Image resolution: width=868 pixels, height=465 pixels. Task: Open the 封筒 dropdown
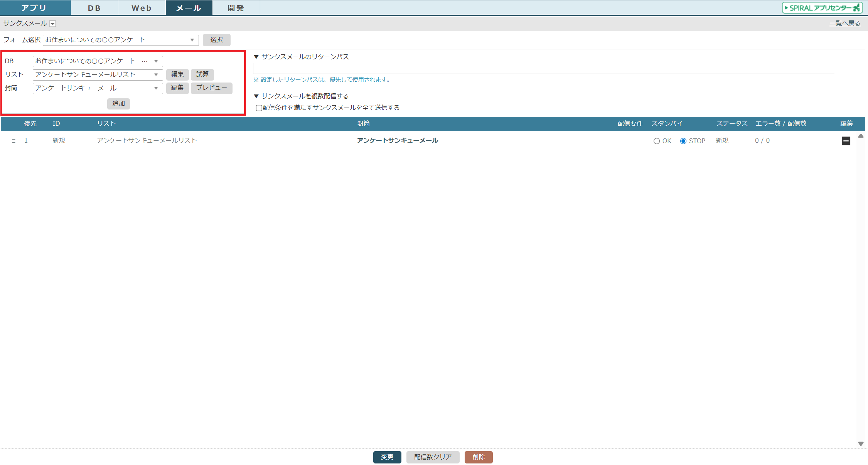coord(98,88)
